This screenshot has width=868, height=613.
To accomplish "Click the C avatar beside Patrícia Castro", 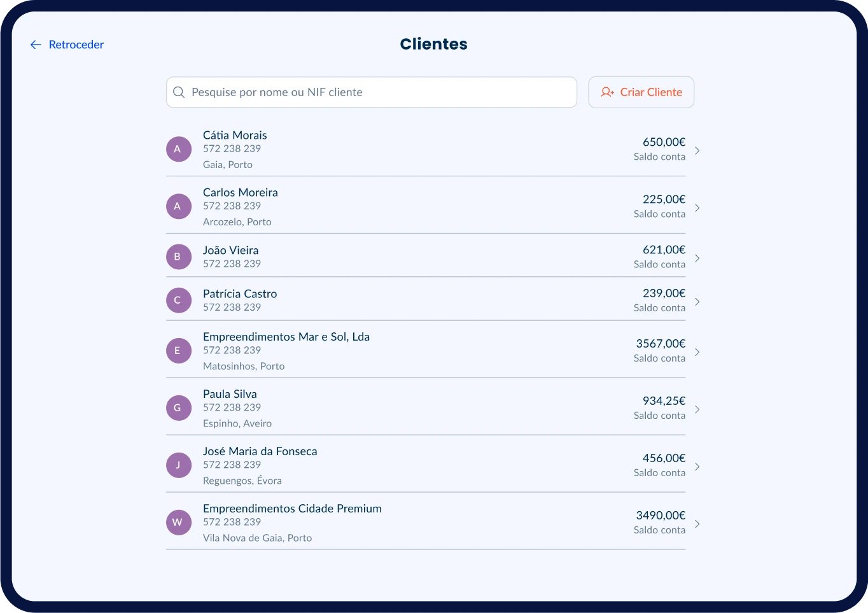I will point(178,300).
